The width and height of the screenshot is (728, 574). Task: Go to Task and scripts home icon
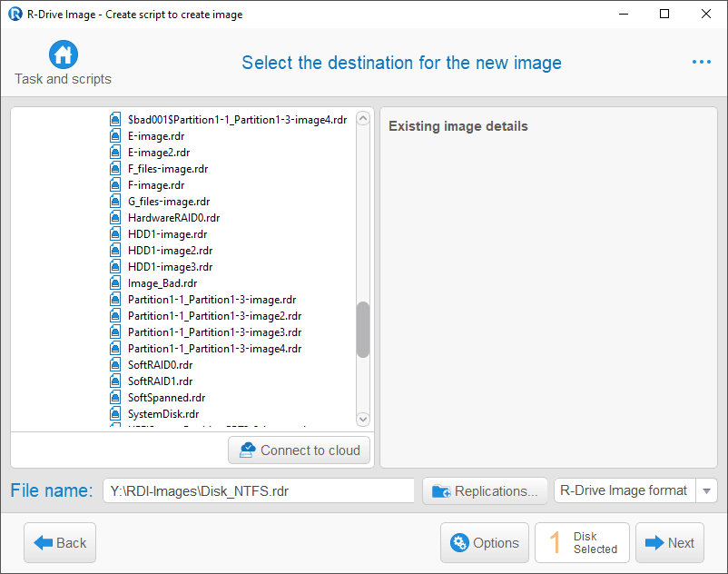(64, 54)
